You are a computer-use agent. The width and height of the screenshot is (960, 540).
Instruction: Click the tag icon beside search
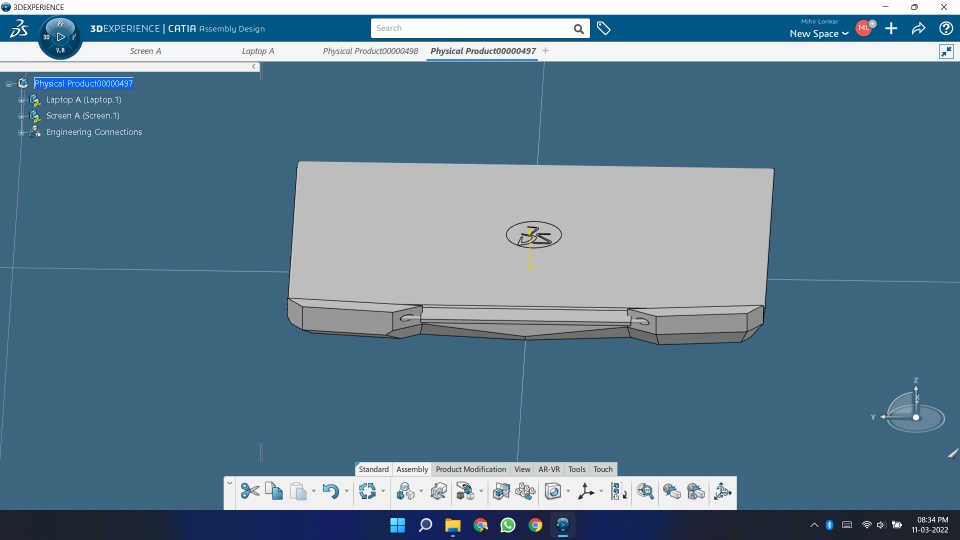click(x=604, y=28)
